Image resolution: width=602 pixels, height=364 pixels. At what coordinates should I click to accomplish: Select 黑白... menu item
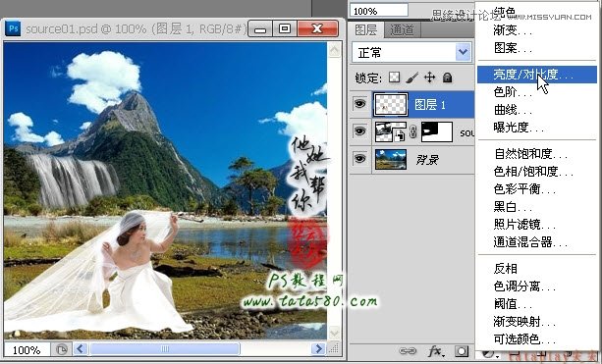[536, 207]
